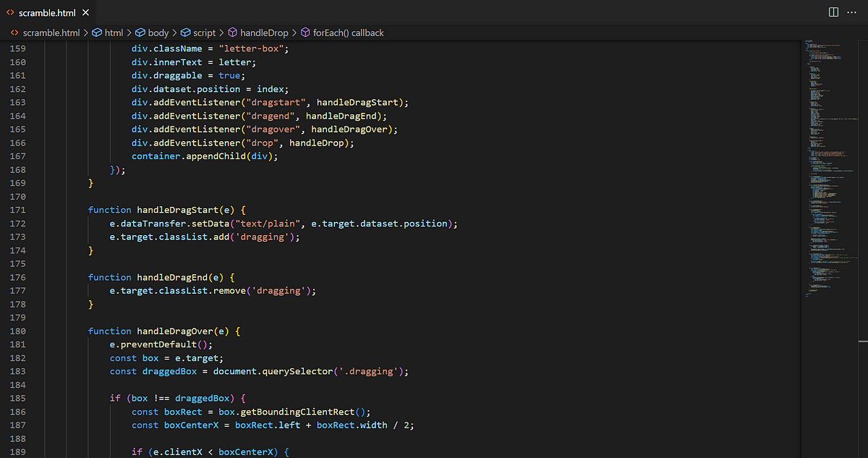The height and width of the screenshot is (458, 868).
Task: Click the html breadcrumb symbol icon
Action: 96,33
